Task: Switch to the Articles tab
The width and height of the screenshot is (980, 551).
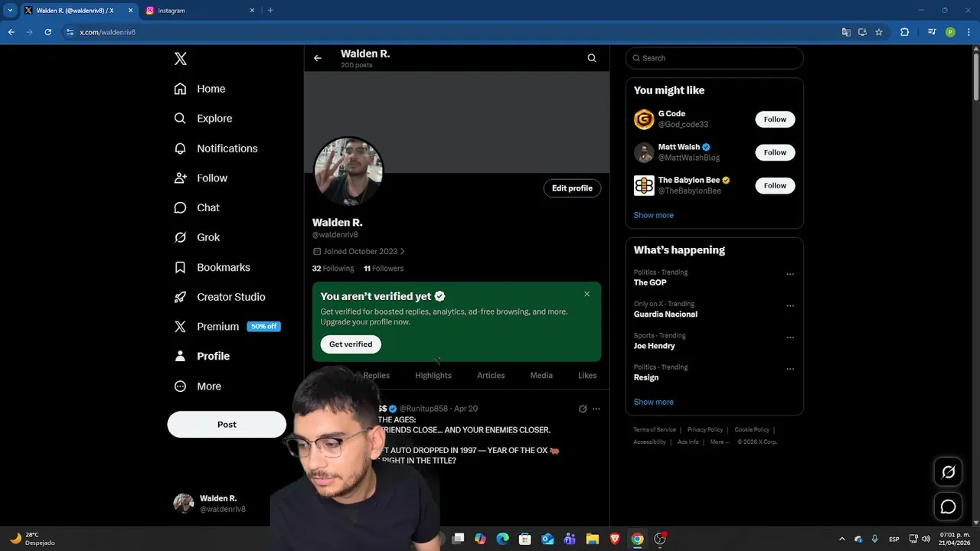Action: coord(491,375)
